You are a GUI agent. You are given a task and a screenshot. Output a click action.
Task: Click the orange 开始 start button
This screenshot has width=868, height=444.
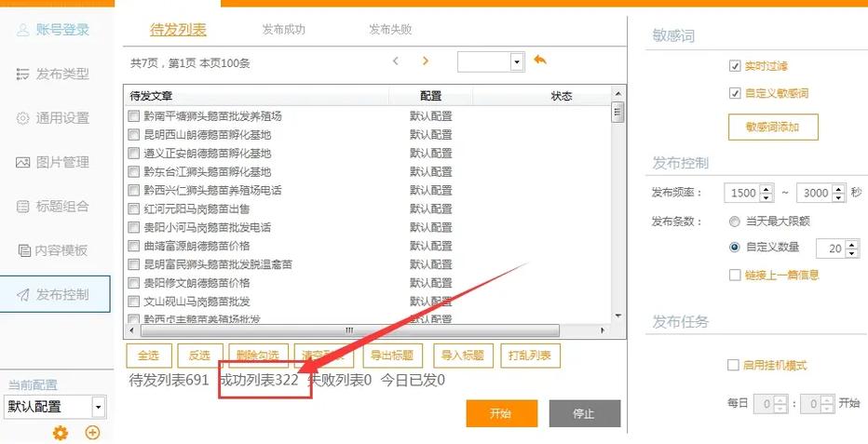tap(501, 414)
